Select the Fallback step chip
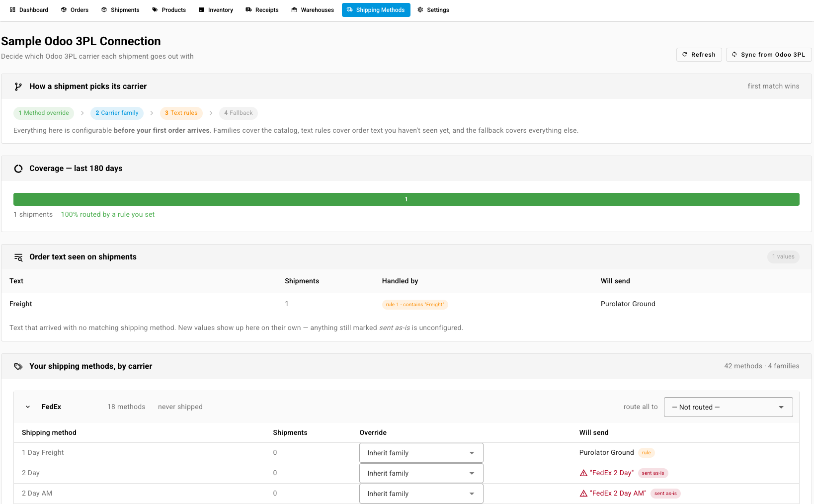Image resolution: width=814 pixels, height=504 pixels. point(239,113)
